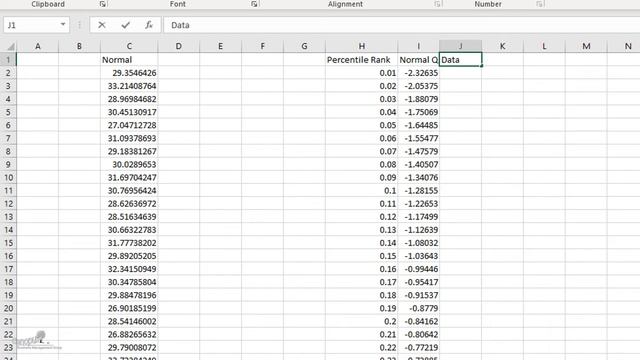Image resolution: width=640 pixels, height=360 pixels.
Task: Click cell J1 containing Data
Action: (x=460, y=60)
